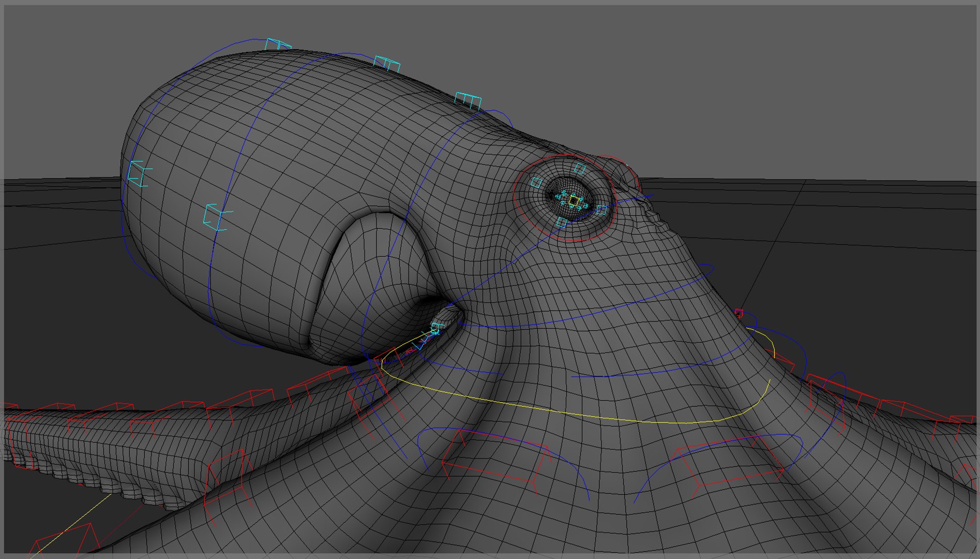Select the lowest cyan square eyelid control
The image size is (980, 559).
(562, 223)
